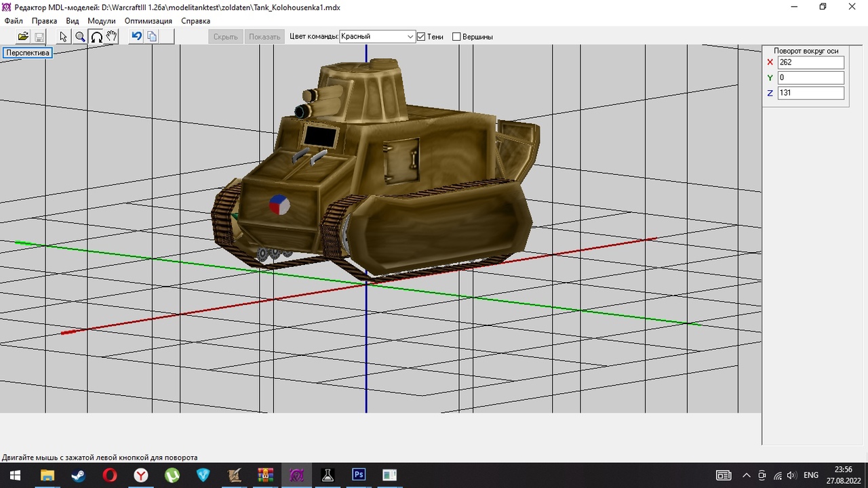Click the purple MDL editor taskbar icon
Viewport: 868px width, 488px height.
coord(296,475)
